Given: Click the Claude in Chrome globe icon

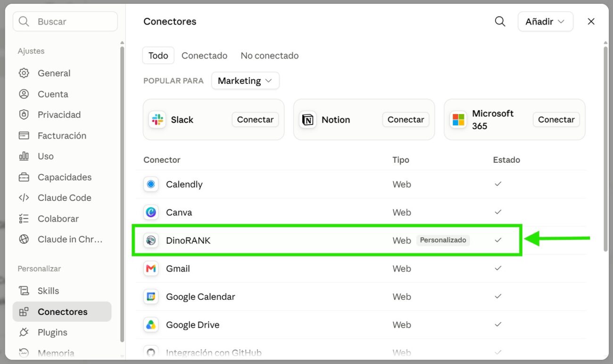Looking at the screenshot, I should tap(24, 239).
